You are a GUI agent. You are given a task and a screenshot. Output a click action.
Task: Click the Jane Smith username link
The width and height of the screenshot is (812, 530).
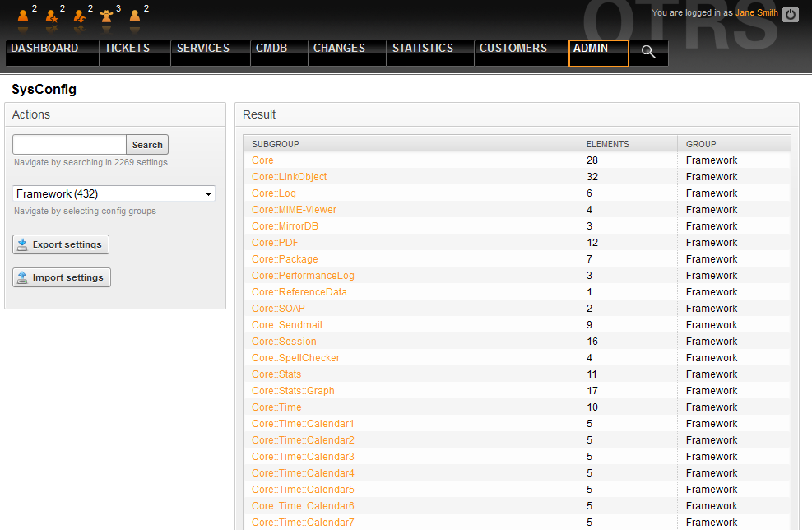click(756, 13)
